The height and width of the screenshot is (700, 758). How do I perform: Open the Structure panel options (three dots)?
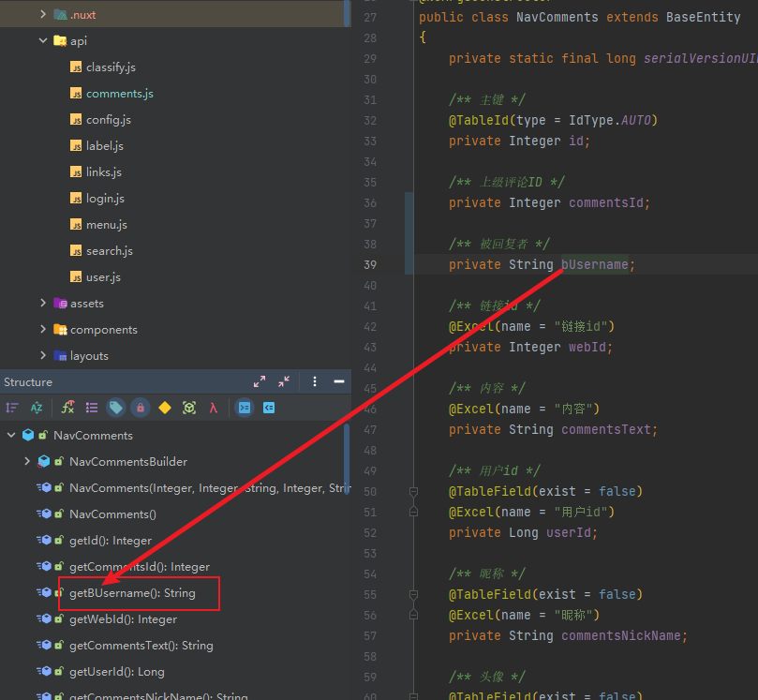[x=315, y=381]
